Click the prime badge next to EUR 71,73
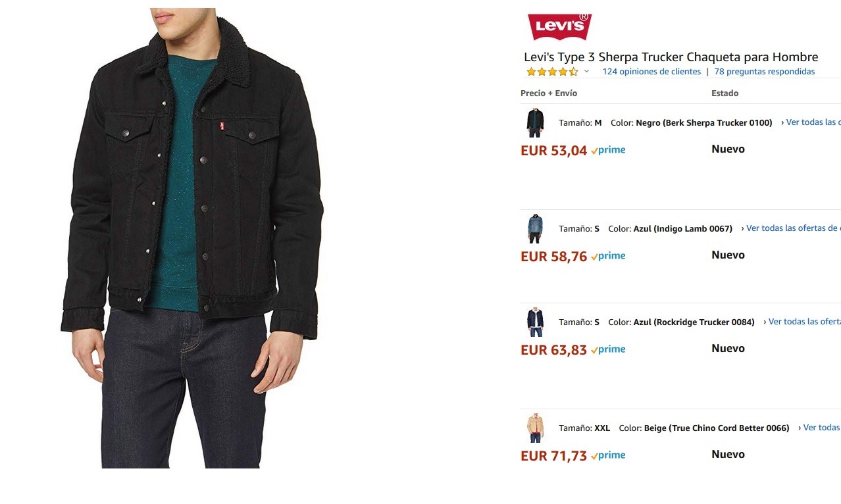Image resolution: width=841 pixels, height=504 pixels. (608, 455)
